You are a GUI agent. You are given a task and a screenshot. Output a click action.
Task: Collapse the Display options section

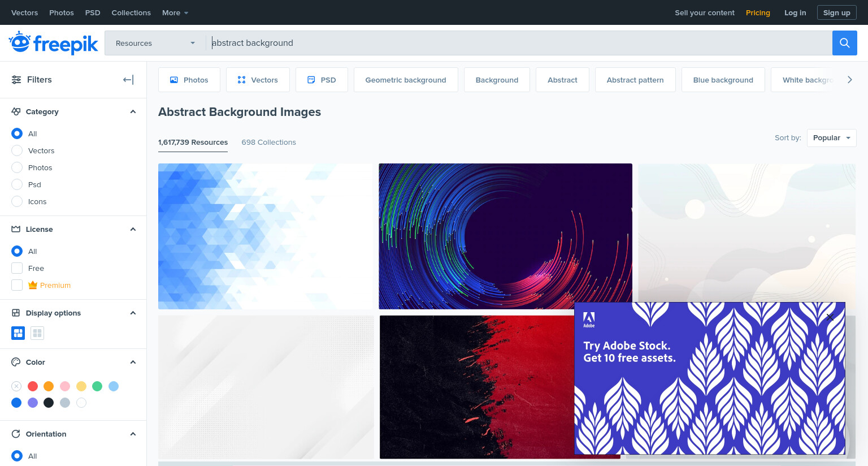tap(133, 313)
